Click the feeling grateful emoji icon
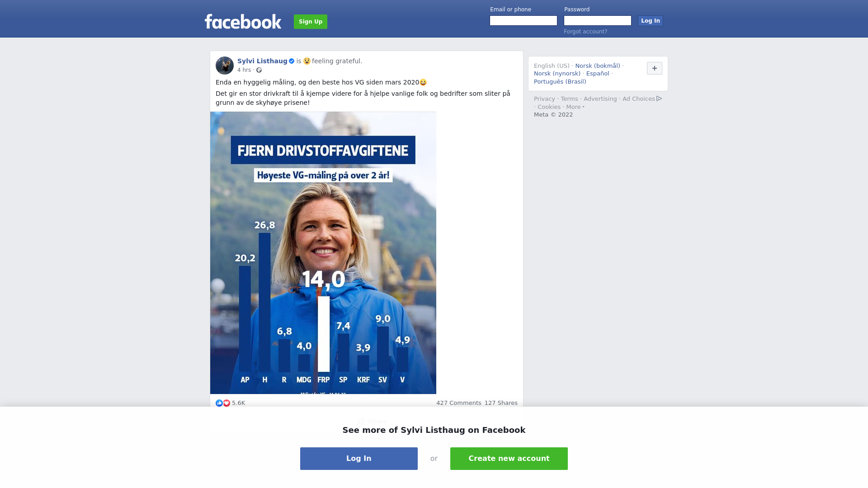 307,61
